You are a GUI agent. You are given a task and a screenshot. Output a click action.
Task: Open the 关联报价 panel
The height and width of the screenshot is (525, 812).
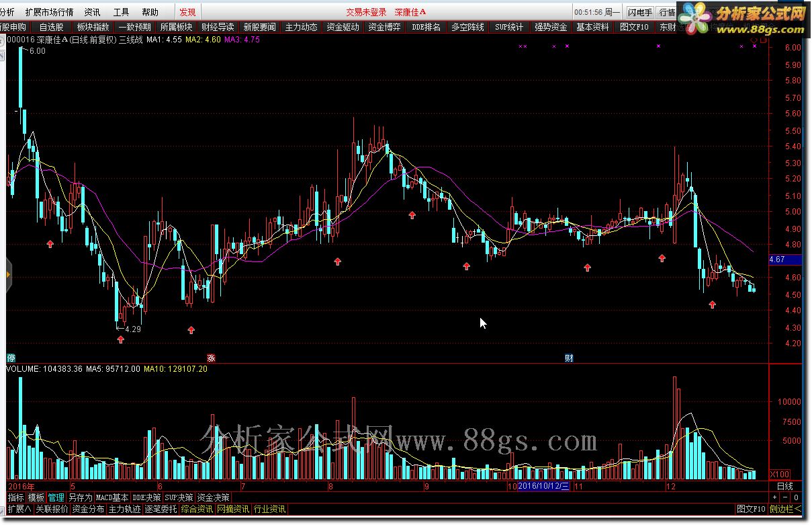52,510
